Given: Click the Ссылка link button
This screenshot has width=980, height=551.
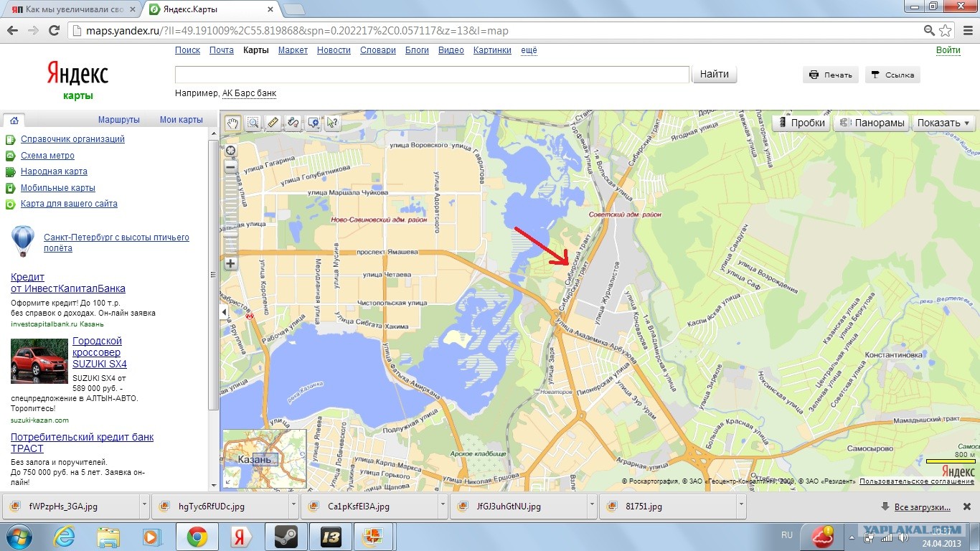Looking at the screenshot, I should 892,75.
